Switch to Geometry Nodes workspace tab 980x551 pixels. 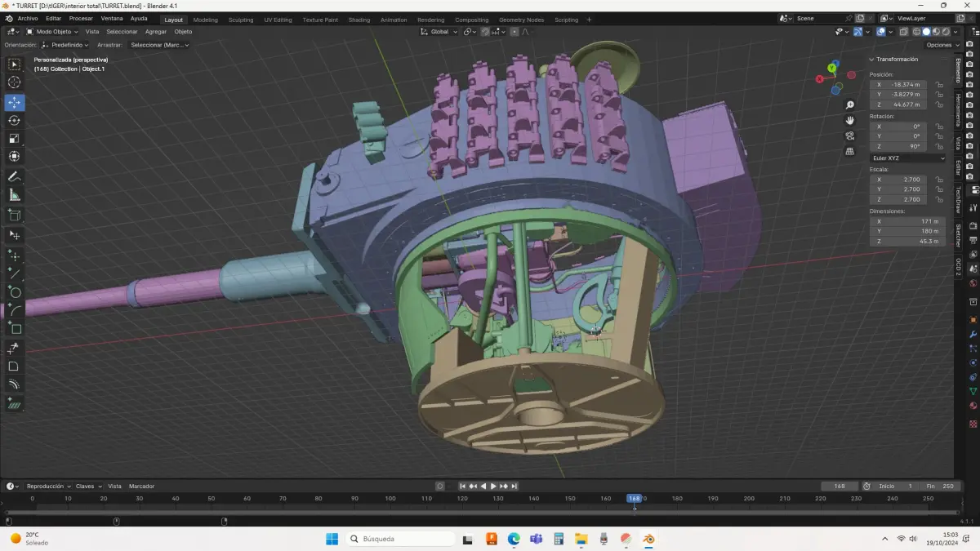tap(521, 20)
